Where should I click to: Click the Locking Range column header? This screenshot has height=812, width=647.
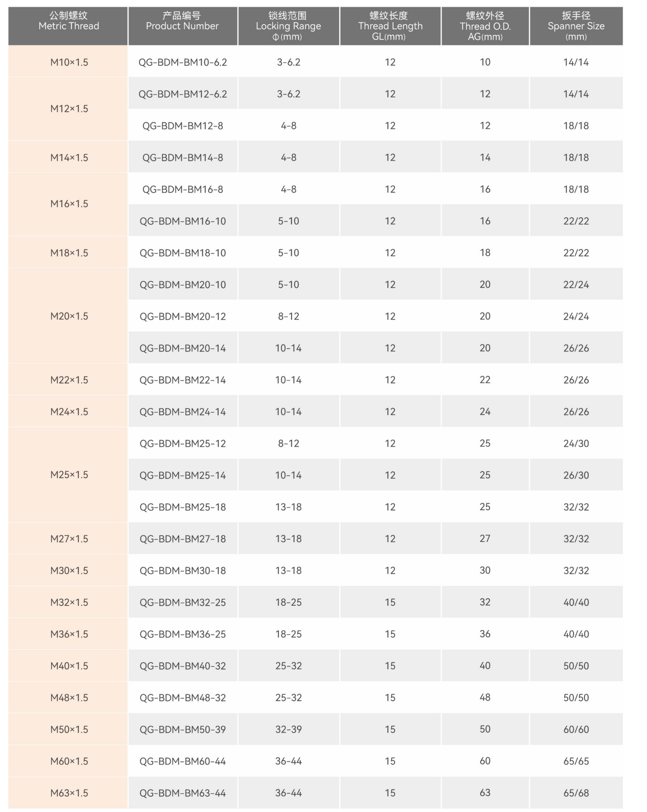(x=288, y=26)
